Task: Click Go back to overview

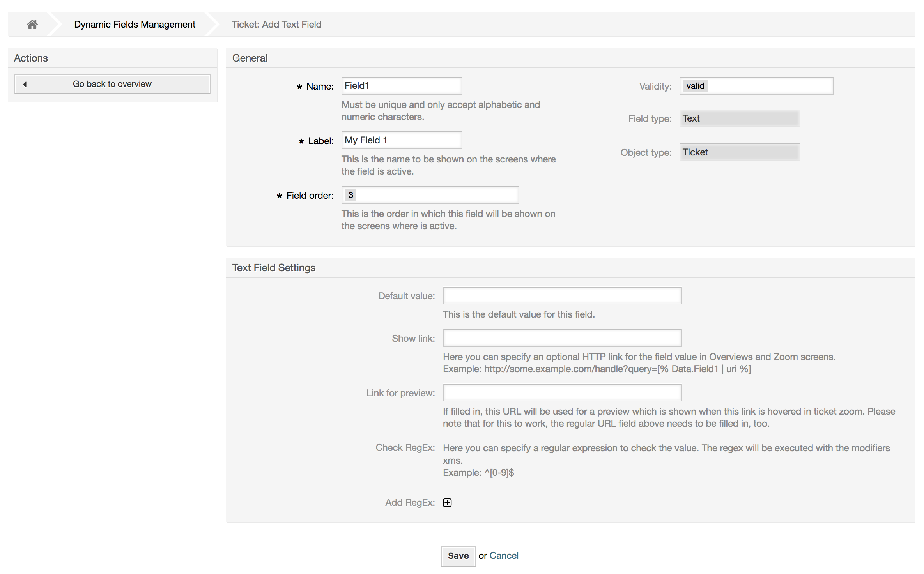Action: tap(112, 84)
